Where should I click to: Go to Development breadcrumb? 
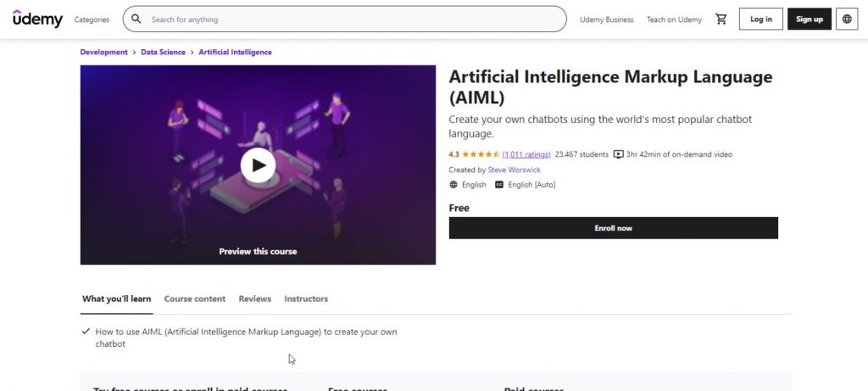coord(103,52)
